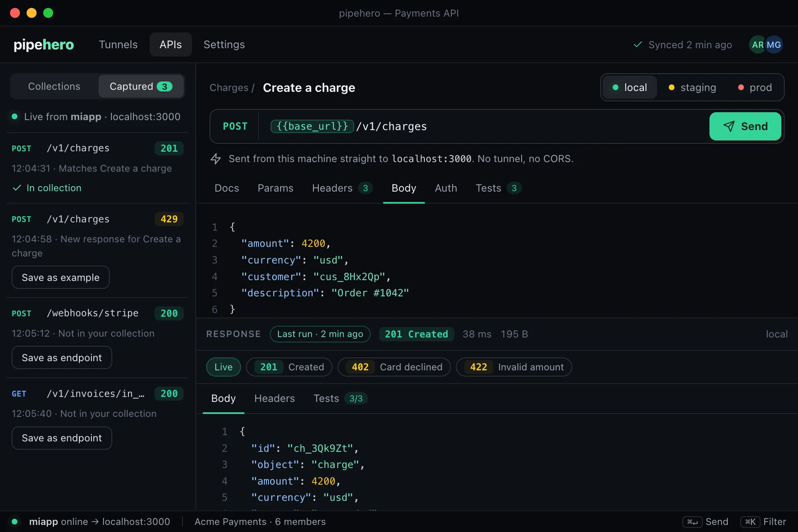This screenshot has height=532, width=798.
Task: Switch sidebar to Captured
Action: point(141,86)
